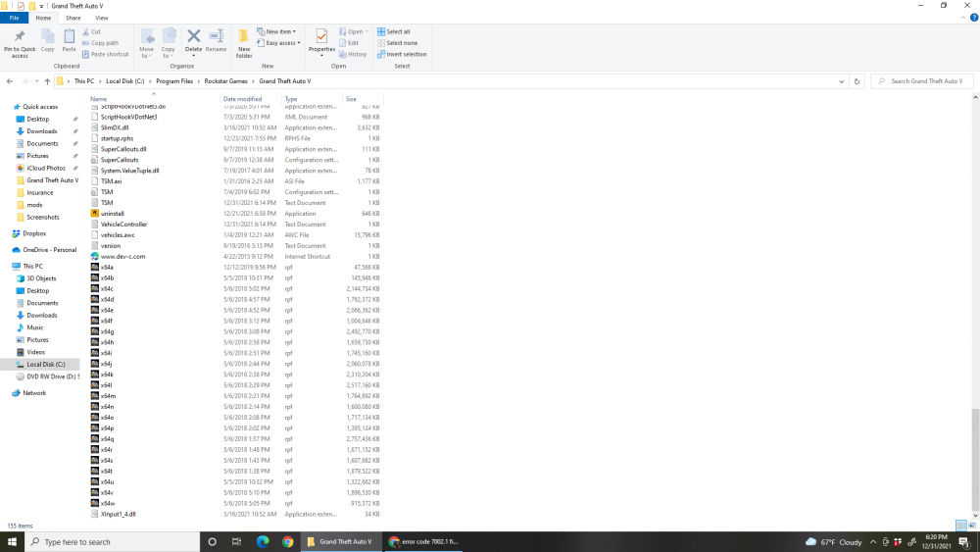The image size is (980, 552).
Task: Click Paste shortcut command
Action: click(105, 54)
